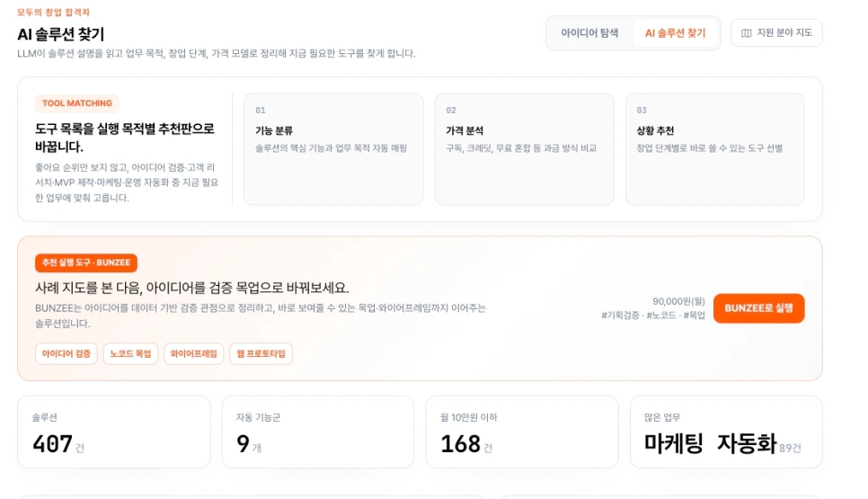Click the #기획검증 · #노코드 · #목업 hashtags
The width and height of the screenshot is (868, 499).
tap(653, 315)
